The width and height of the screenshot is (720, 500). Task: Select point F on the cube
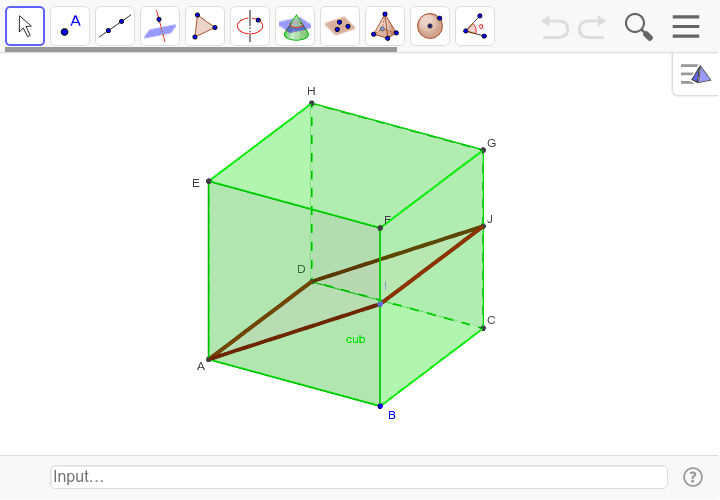(x=380, y=228)
